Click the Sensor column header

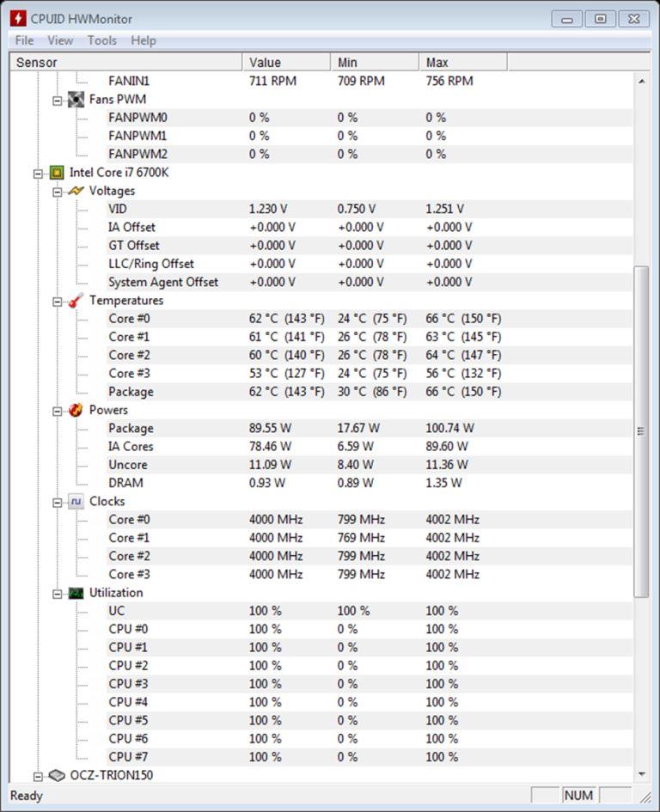pyautogui.click(x=125, y=62)
